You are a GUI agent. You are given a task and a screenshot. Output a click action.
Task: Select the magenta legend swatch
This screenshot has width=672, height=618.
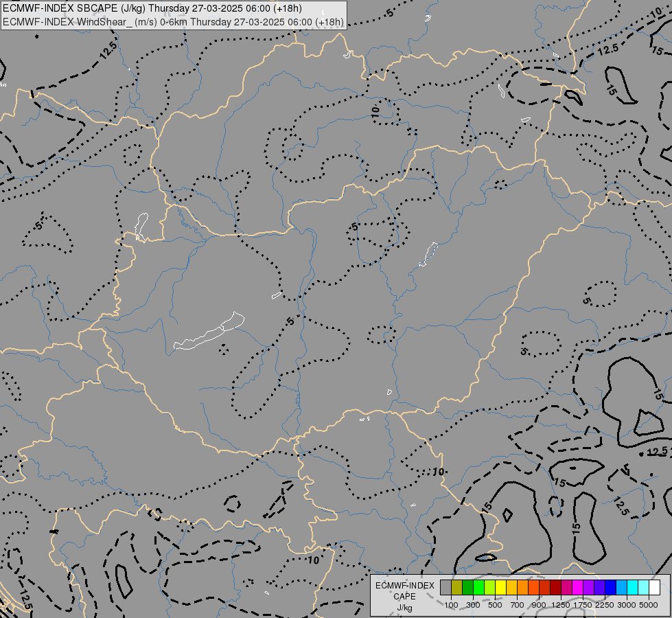578,588
